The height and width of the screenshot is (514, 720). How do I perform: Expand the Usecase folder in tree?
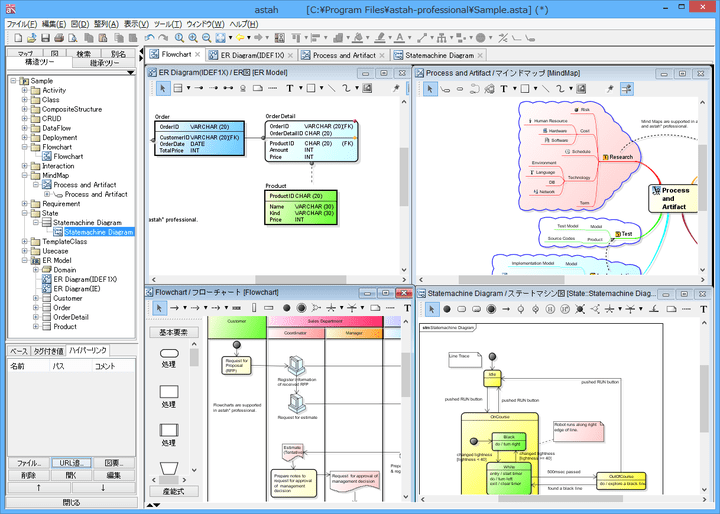[x=25, y=251]
